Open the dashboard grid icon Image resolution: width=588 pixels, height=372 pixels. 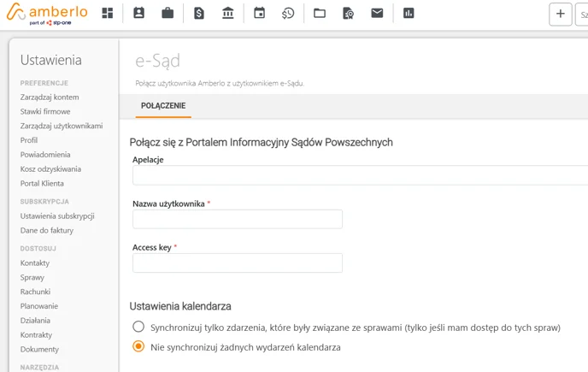108,13
